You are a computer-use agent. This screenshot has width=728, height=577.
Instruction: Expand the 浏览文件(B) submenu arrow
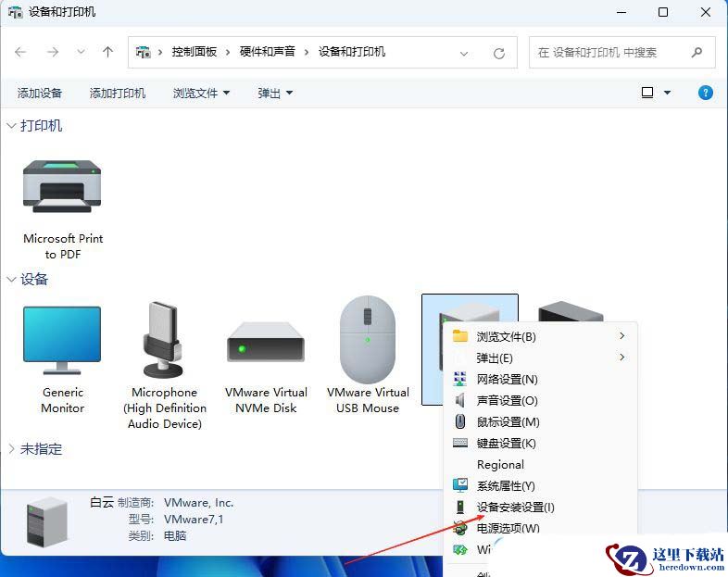click(622, 335)
